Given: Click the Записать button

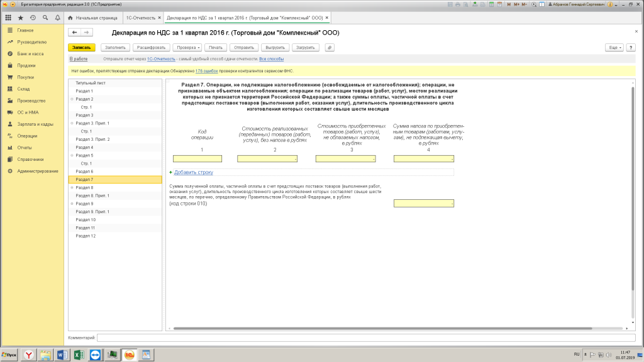Looking at the screenshot, I should [82, 48].
